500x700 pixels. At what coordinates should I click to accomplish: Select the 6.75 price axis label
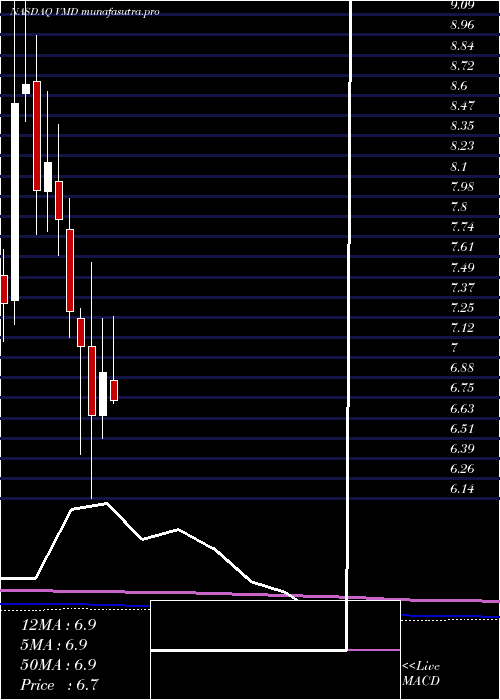click(462, 388)
